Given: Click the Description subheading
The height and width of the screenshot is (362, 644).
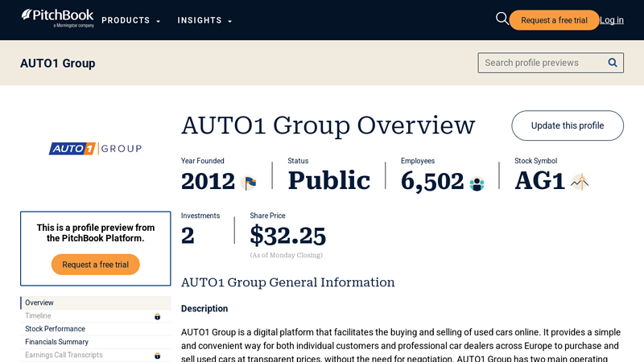Looking at the screenshot, I should [x=204, y=309].
